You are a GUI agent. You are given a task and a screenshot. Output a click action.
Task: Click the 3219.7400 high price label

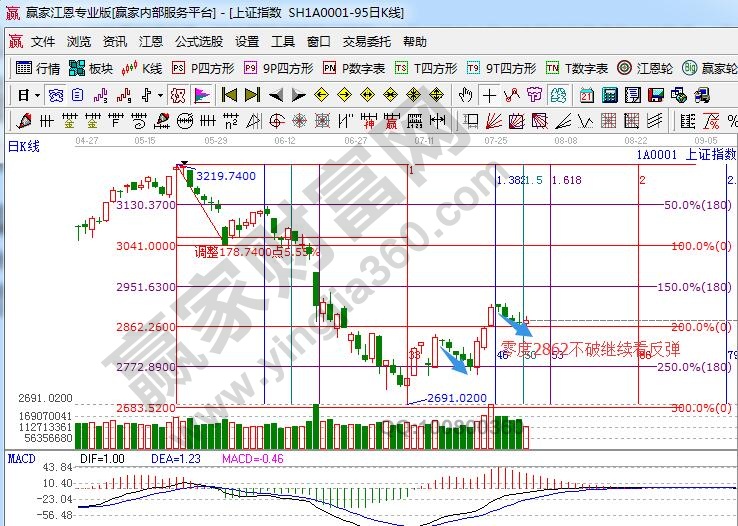point(226,176)
